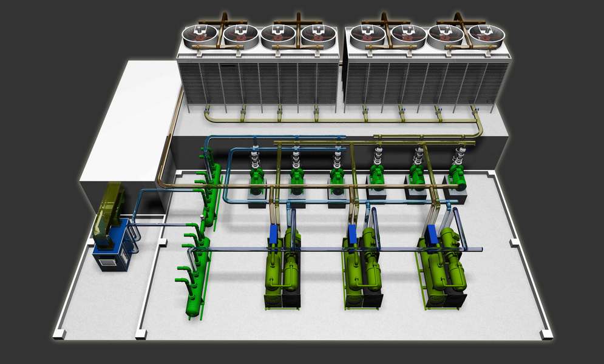Viewport: 604px width, 364px height.
Task: Click the blue control panel on rightmost chiller
Action: tap(432, 234)
